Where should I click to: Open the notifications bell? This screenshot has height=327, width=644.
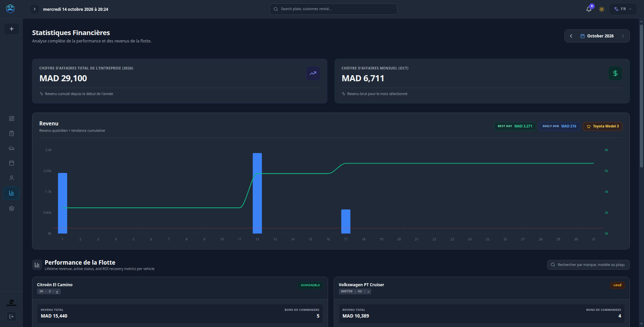[x=589, y=9]
